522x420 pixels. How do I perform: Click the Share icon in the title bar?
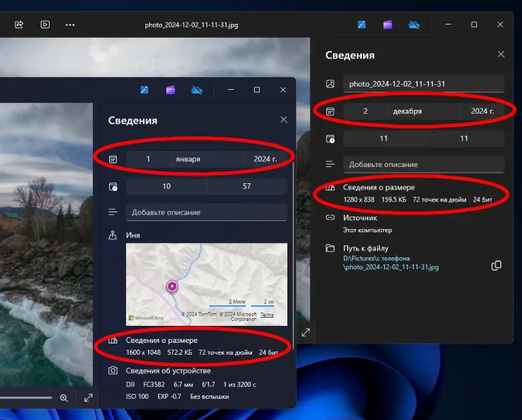tap(19, 24)
